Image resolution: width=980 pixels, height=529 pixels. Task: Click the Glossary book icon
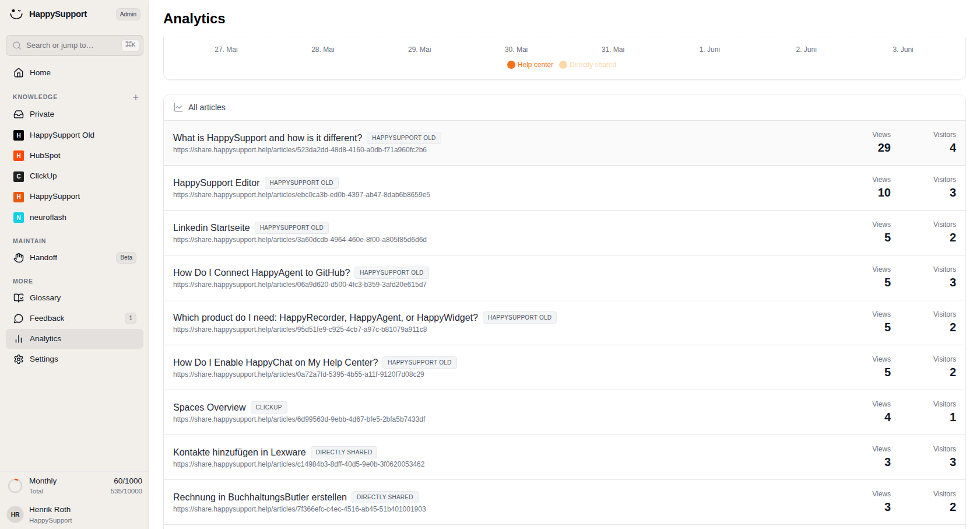(19, 298)
